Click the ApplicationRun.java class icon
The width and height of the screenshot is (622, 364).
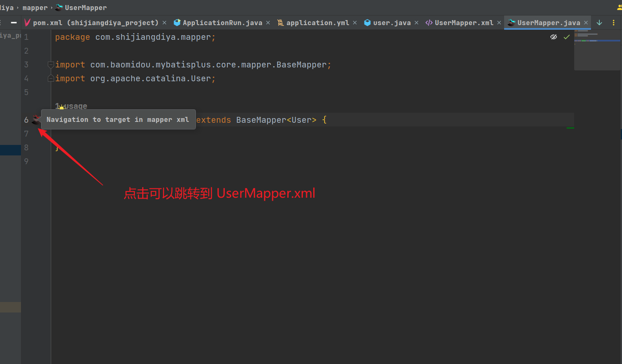coord(177,23)
